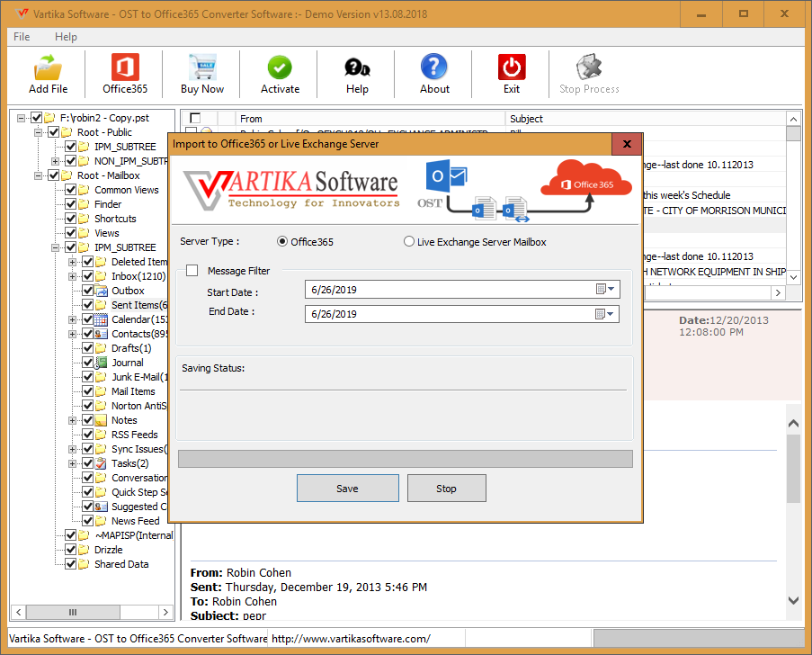Sort messages by the From column header
812x655 pixels.
click(x=370, y=119)
